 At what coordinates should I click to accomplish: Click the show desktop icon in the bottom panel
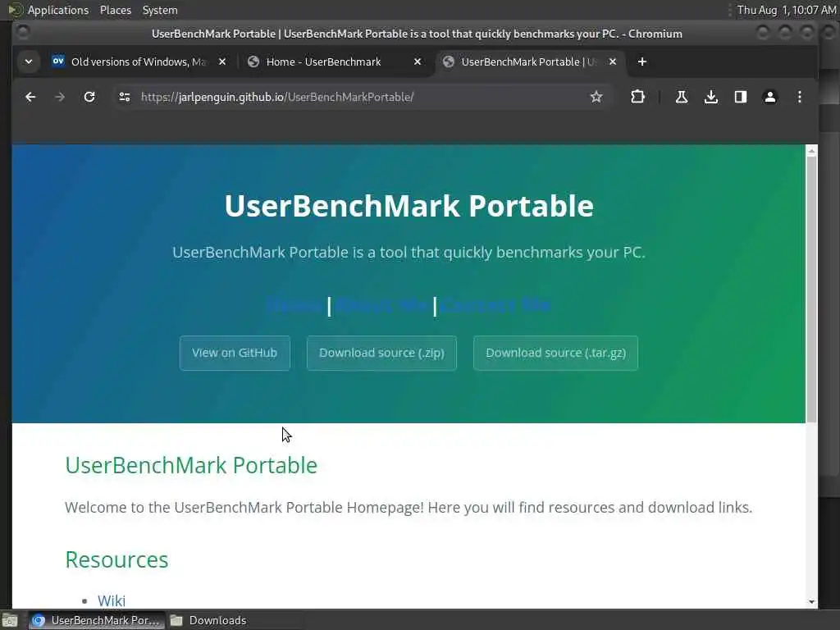(10, 620)
